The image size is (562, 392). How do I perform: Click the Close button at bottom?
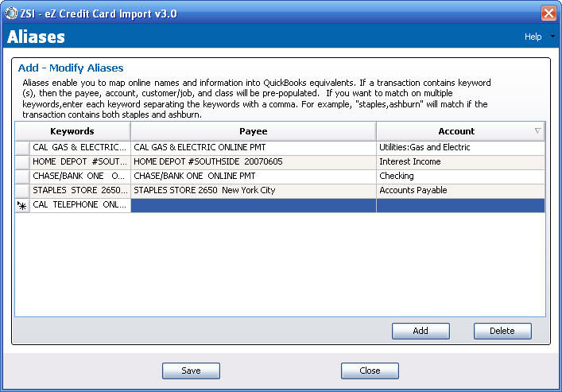pyautogui.click(x=370, y=371)
